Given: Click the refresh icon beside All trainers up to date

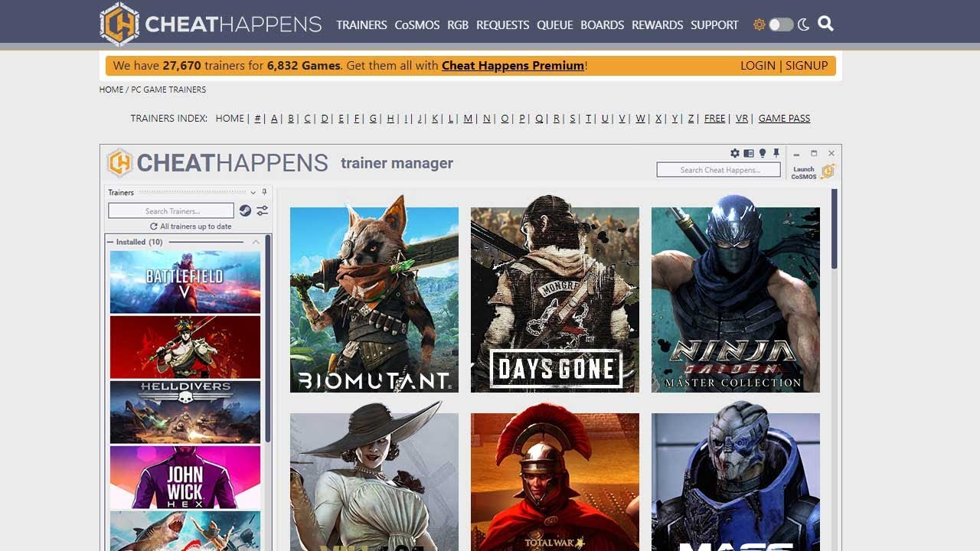Looking at the screenshot, I should tap(154, 227).
